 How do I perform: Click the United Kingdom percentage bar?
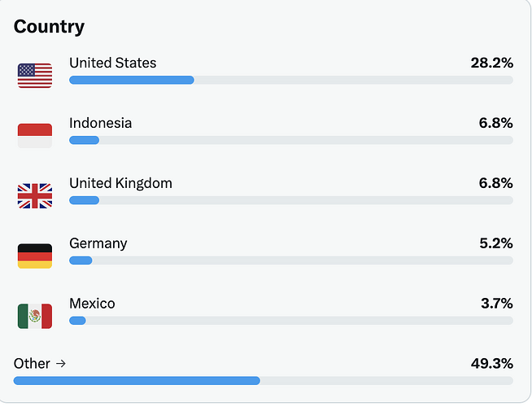point(290,200)
